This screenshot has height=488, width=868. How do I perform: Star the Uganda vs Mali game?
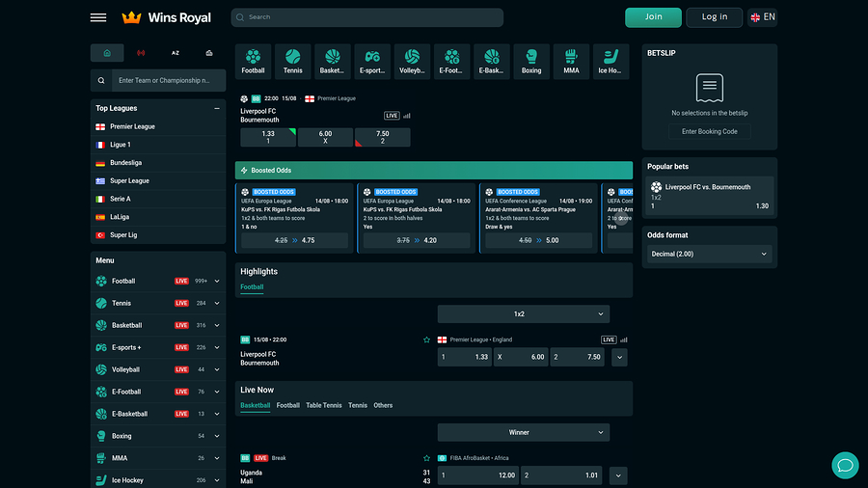[x=426, y=458]
